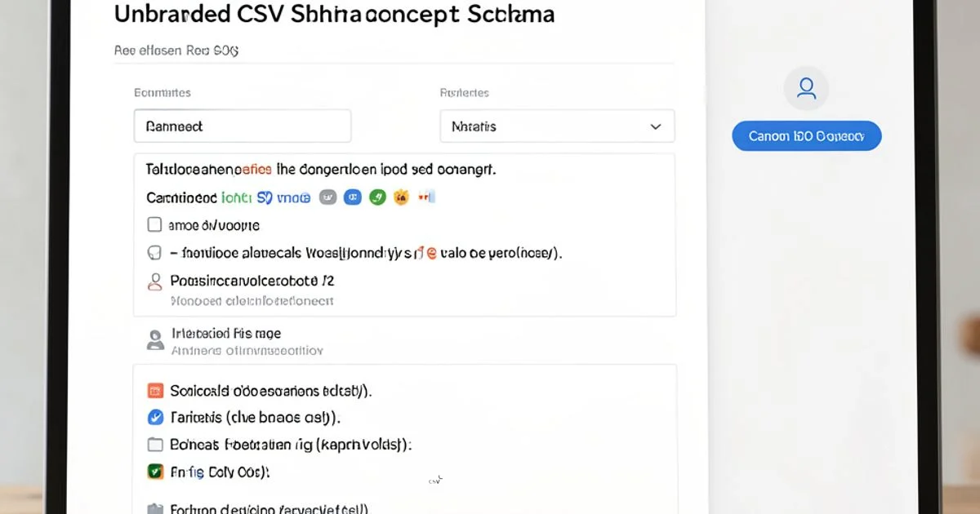
Task: Click the green number 9 badge icon
Action: pyautogui.click(x=377, y=197)
